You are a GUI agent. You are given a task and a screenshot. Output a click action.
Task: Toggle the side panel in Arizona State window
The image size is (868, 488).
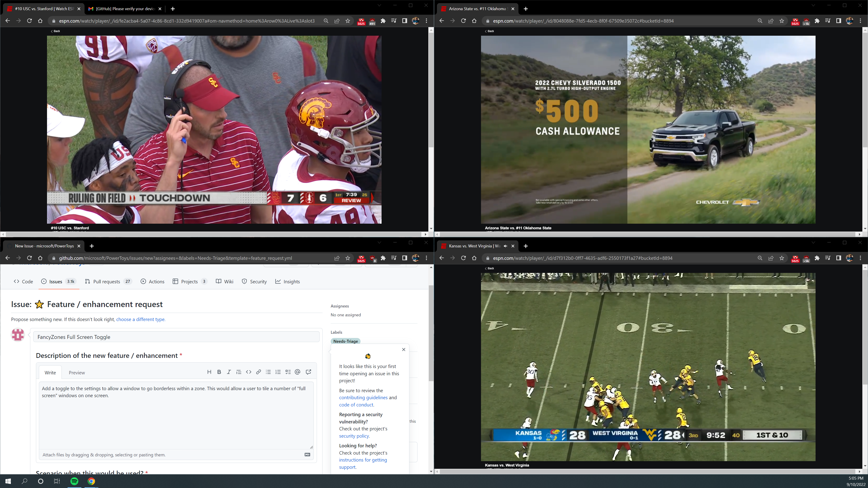pos(839,21)
